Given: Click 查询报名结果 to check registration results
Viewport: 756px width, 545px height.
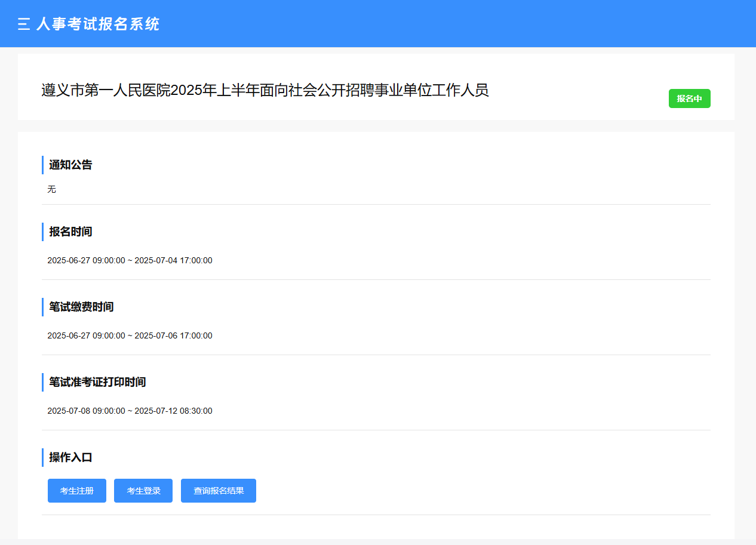Looking at the screenshot, I should pyautogui.click(x=219, y=491).
